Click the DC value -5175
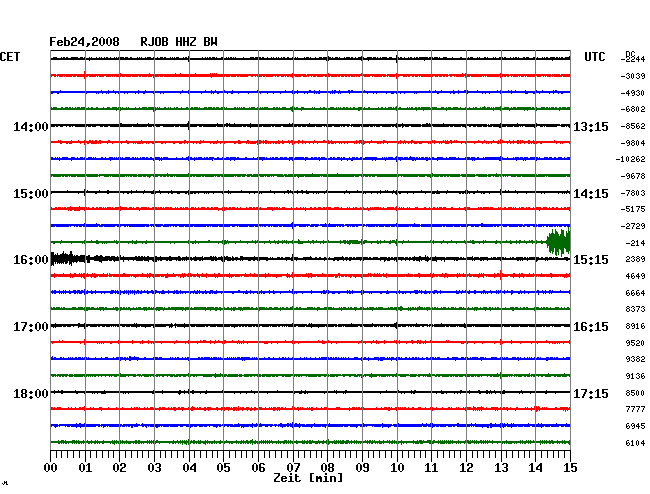Image resolution: width=650 pixels, height=494 pixels. (633, 209)
